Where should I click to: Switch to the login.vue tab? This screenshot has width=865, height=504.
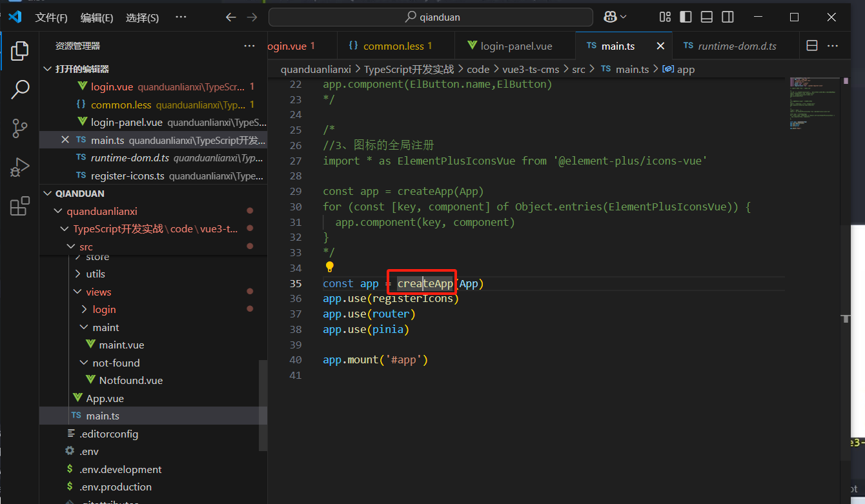(302, 46)
